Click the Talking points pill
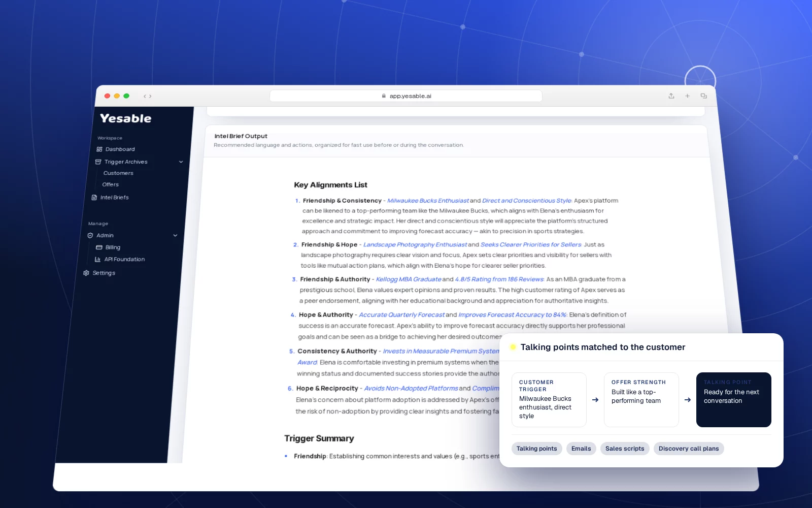812x508 pixels. coord(537,449)
